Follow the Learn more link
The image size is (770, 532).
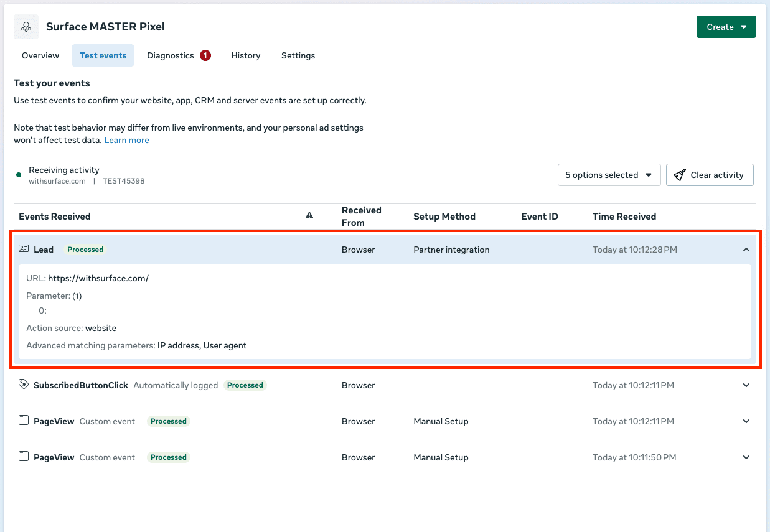126,140
